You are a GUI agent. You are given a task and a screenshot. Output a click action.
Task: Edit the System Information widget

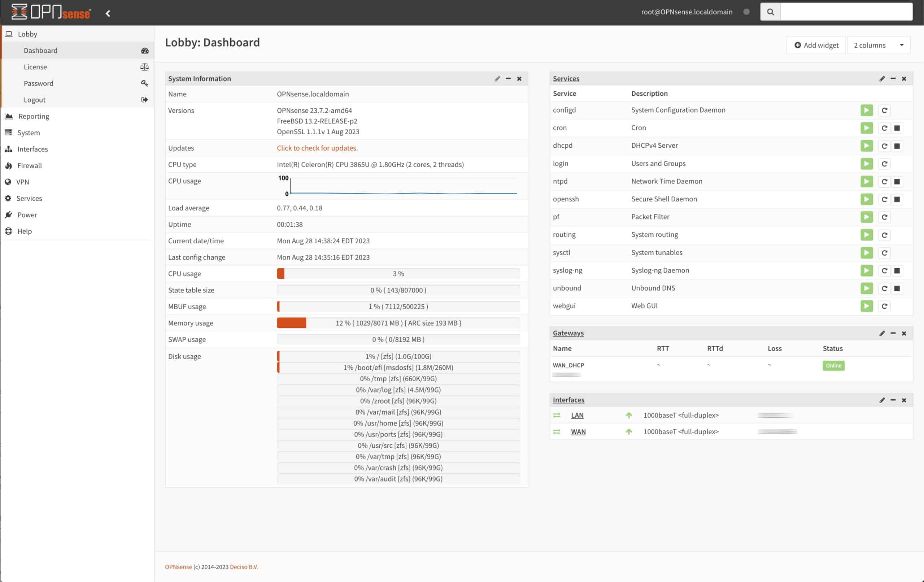pyautogui.click(x=497, y=78)
